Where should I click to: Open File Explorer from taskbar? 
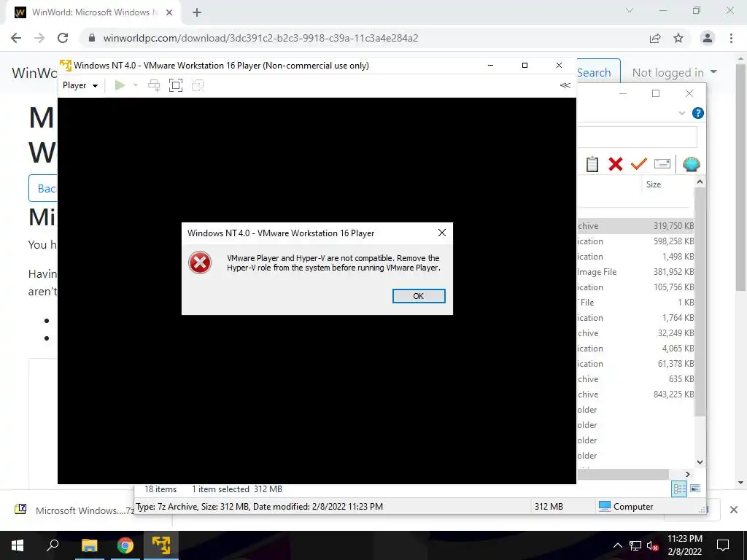pos(89,545)
